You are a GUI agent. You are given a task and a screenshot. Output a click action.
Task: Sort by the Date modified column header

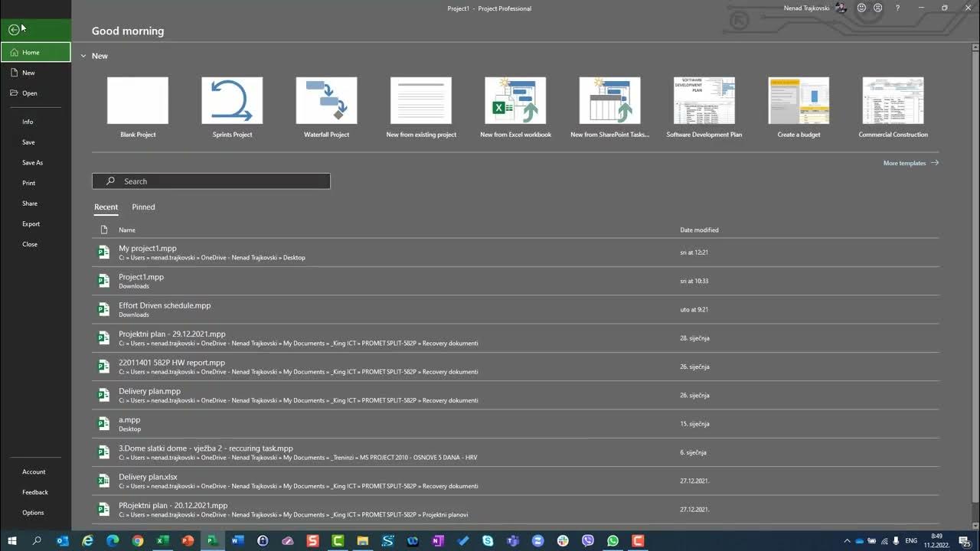(699, 230)
